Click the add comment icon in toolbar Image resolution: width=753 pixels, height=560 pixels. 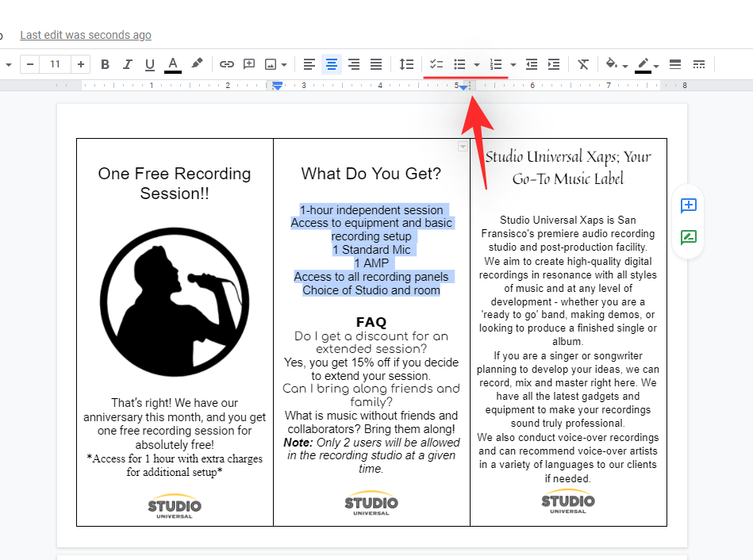pyautogui.click(x=249, y=64)
